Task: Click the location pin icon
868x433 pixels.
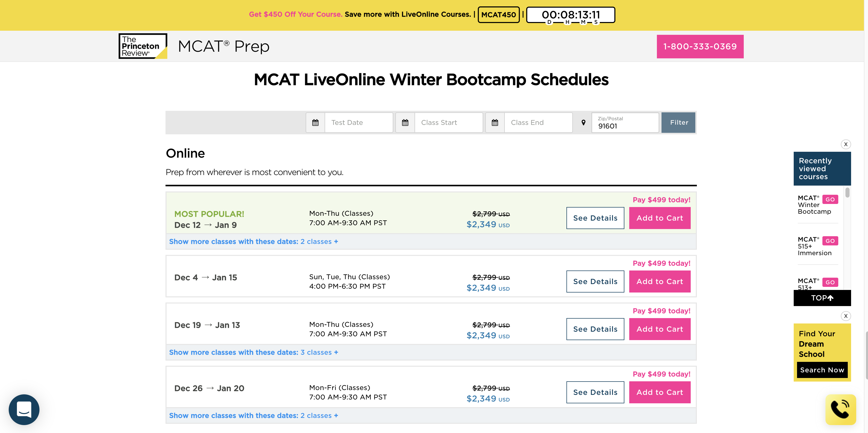Action: (x=583, y=123)
